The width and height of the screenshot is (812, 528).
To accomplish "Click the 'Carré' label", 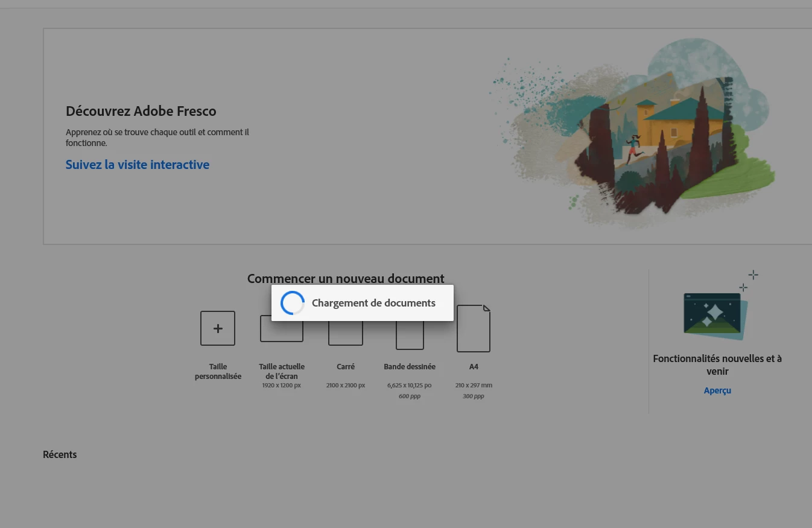I will pyautogui.click(x=346, y=366).
